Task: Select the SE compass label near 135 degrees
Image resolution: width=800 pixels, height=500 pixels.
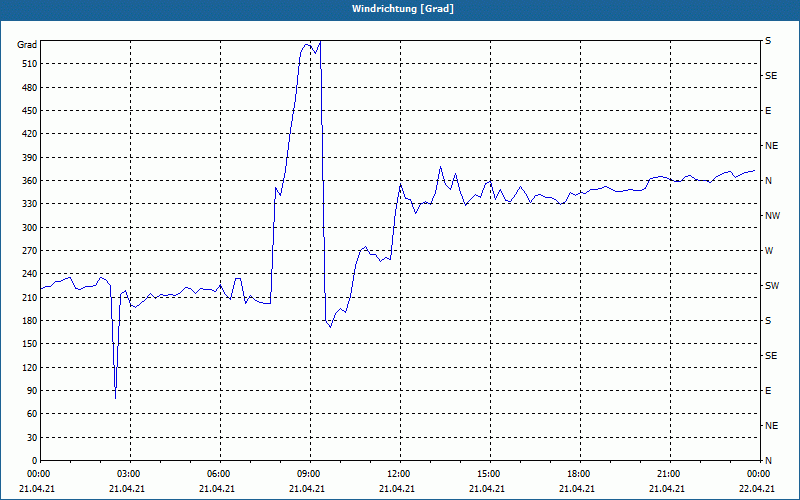Action: pos(771,356)
